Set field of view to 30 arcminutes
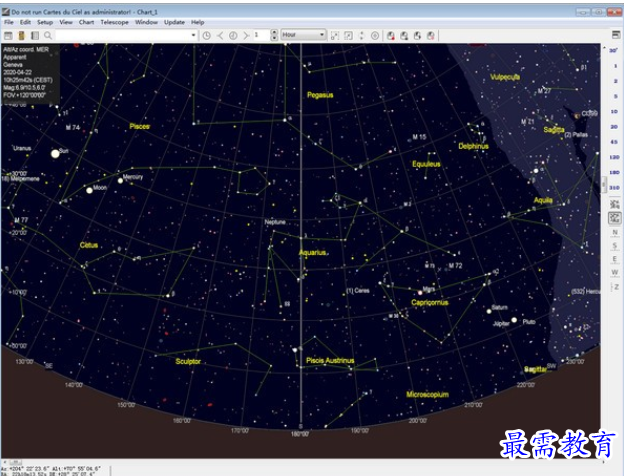Viewport: 624px width, 476px height. point(614,51)
